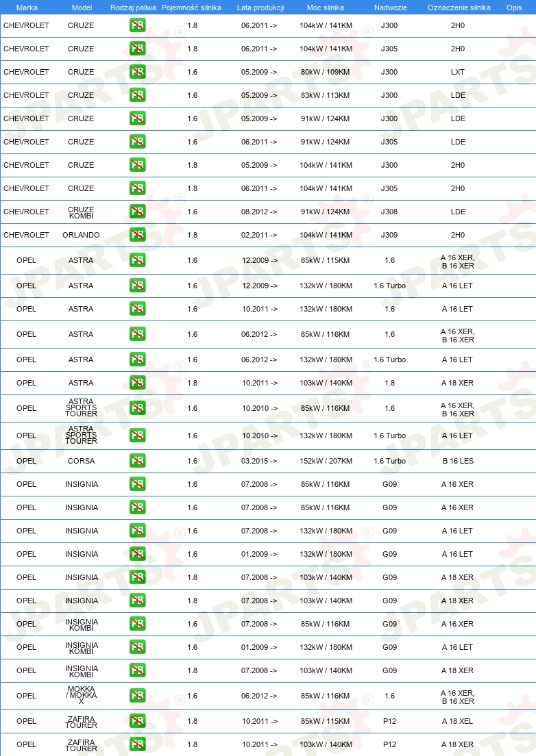Select the P12 cell in the A 18 XEL row
Viewport: 536px width, 756px height.
coord(389,721)
